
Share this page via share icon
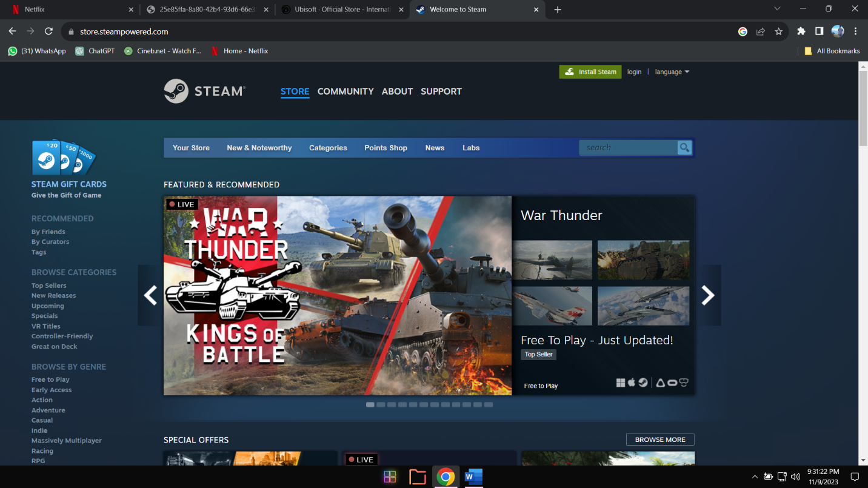(761, 32)
